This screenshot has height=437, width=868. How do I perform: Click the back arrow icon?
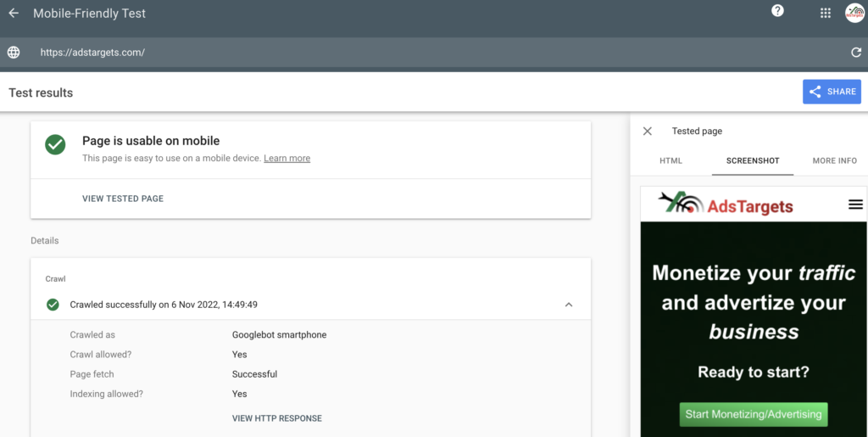click(14, 14)
